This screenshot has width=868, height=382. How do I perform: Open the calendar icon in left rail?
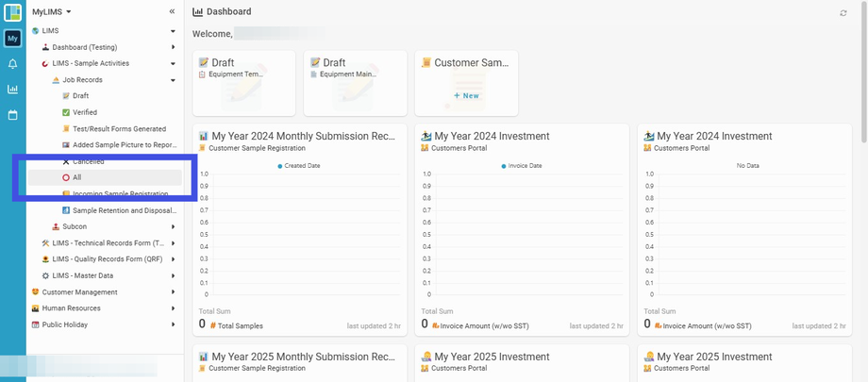click(12, 115)
